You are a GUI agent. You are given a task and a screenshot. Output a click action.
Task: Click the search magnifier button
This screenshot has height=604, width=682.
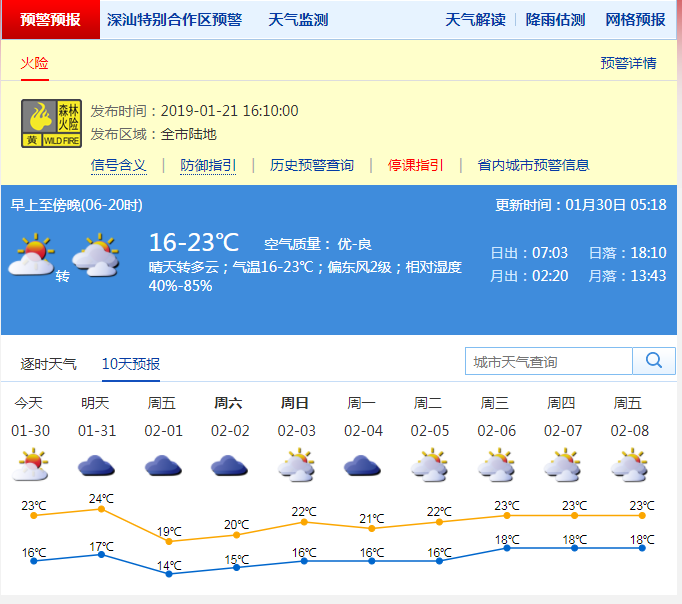[x=654, y=361]
